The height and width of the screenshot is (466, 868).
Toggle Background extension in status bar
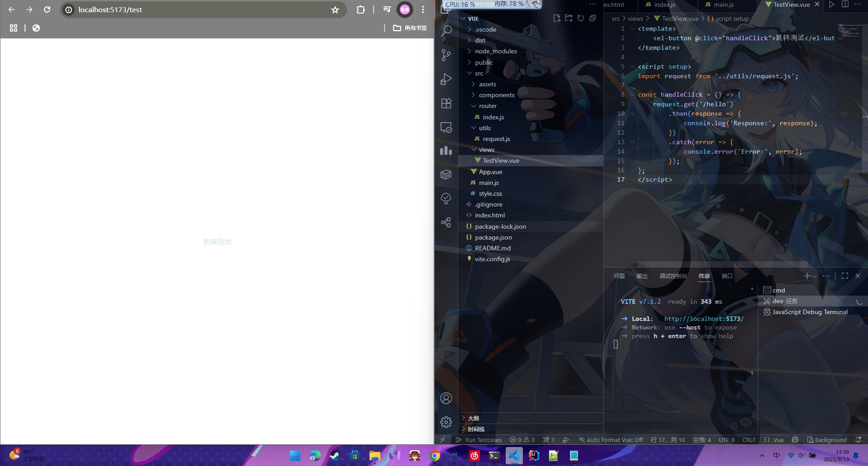827,440
